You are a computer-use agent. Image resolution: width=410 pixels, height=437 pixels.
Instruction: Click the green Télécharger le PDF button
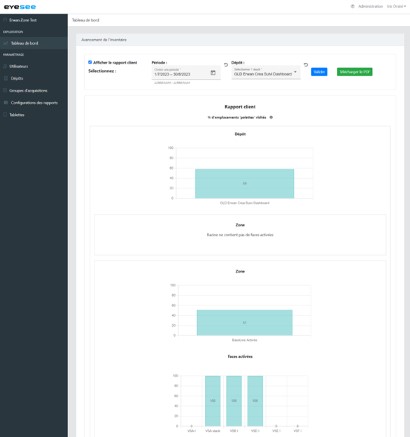354,72
